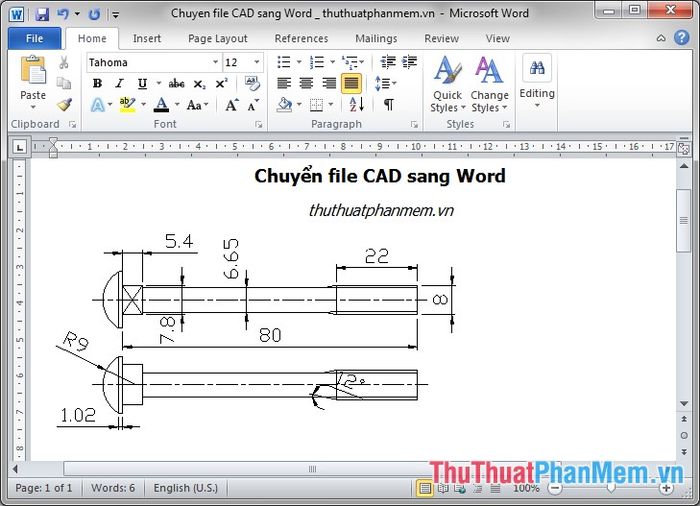The image size is (700, 506).
Task: Apply shading paint bucket color
Action: pos(284,105)
